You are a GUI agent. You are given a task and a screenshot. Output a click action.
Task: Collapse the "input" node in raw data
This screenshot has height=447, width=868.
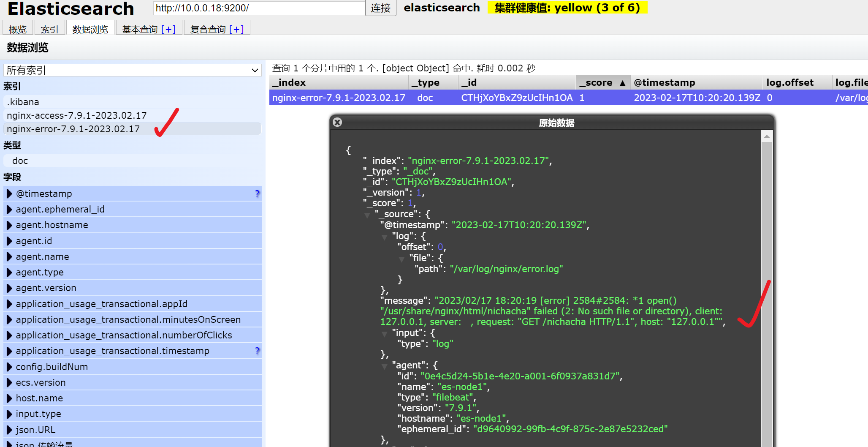point(385,334)
